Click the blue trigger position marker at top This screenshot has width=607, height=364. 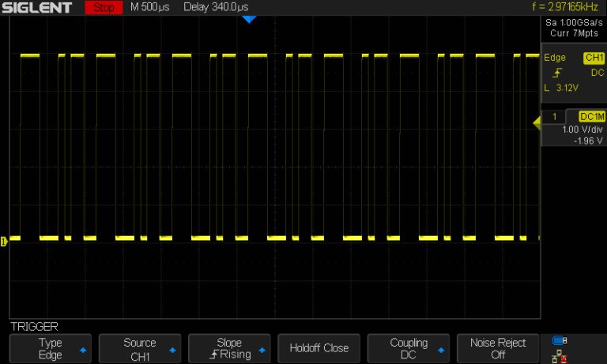tap(249, 19)
